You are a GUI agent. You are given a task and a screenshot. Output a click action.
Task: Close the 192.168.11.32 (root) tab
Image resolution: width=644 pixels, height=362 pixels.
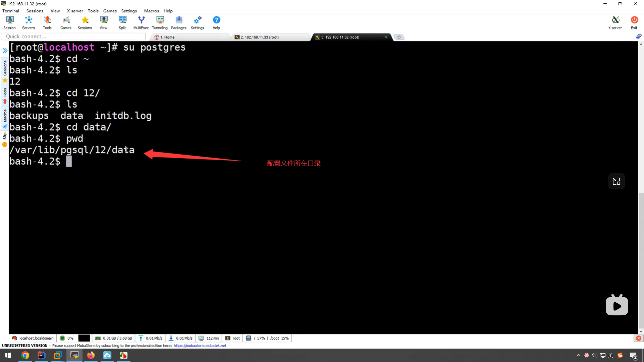click(x=386, y=37)
